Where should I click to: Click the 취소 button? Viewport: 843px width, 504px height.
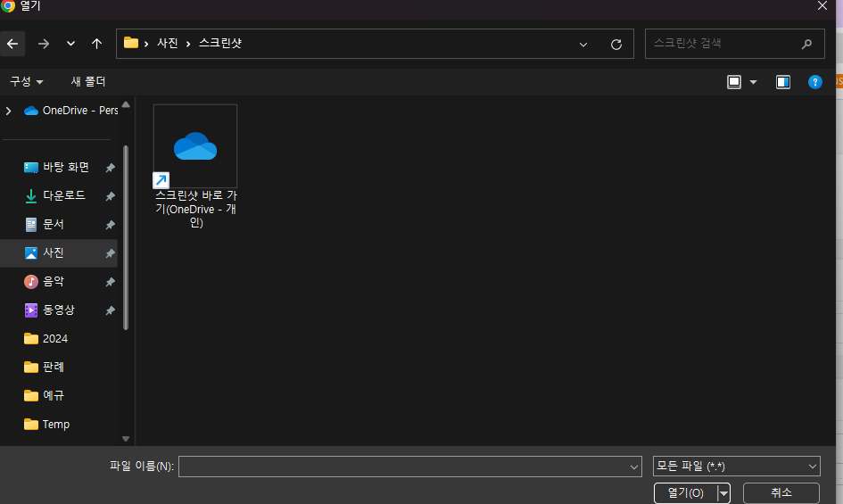(781, 492)
